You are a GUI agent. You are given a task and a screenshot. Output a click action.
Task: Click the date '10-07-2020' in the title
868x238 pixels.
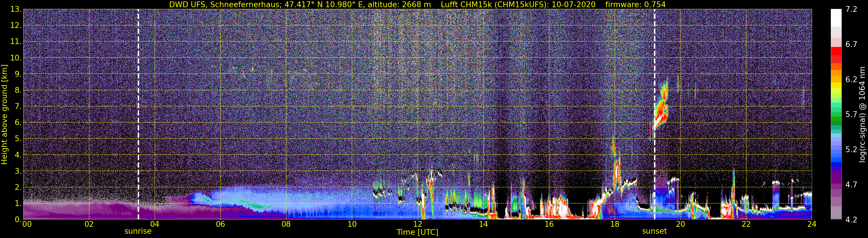[573, 4]
